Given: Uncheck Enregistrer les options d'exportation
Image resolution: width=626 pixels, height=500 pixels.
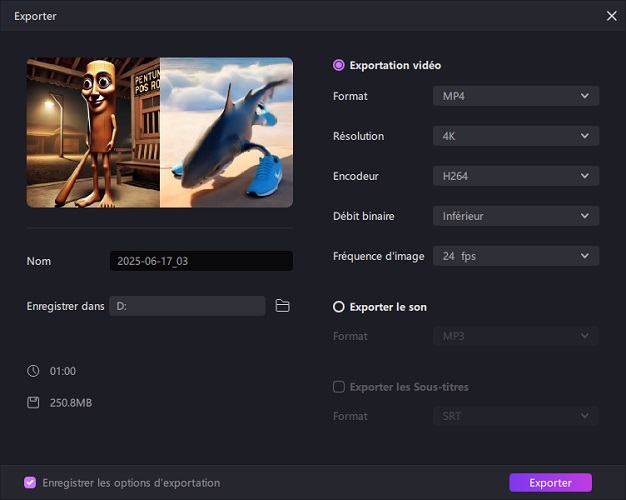Looking at the screenshot, I should click(30, 482).
